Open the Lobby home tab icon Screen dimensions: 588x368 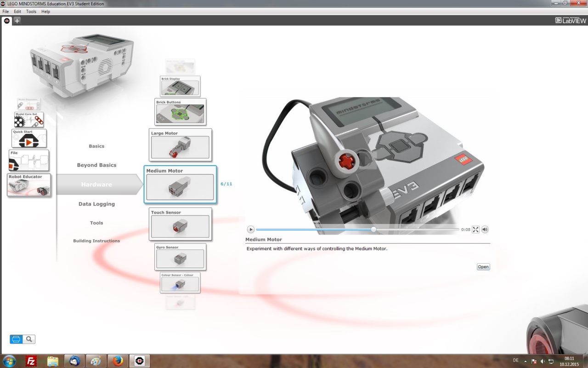coord(7,21)
